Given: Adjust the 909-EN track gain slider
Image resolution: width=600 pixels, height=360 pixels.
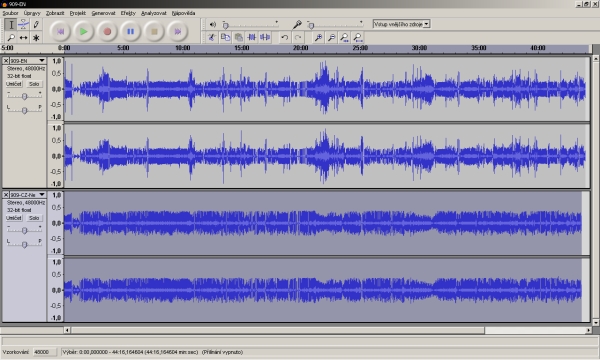Looking at the screenshot, I should click(24, 96).
